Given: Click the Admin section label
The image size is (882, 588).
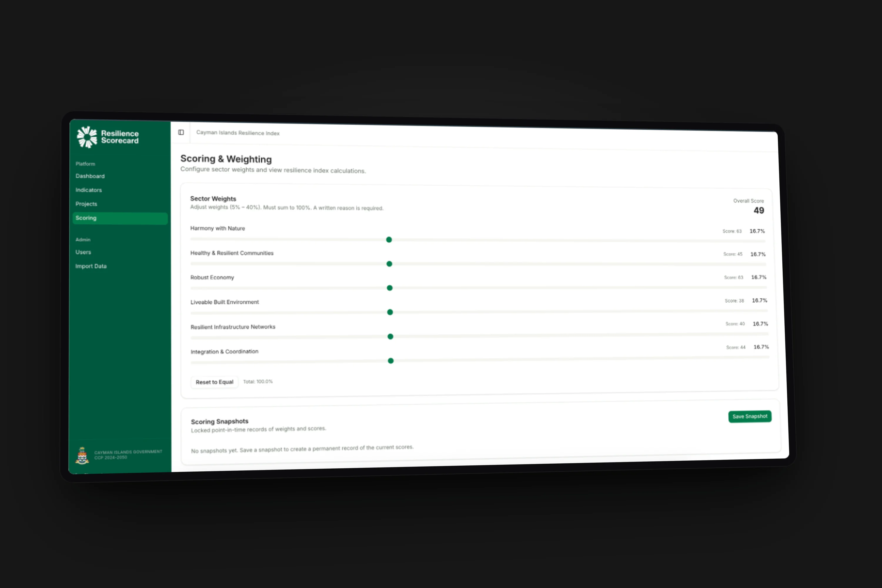Looking at the screenshot, I should pyautogui.click(x=83, y=240).
